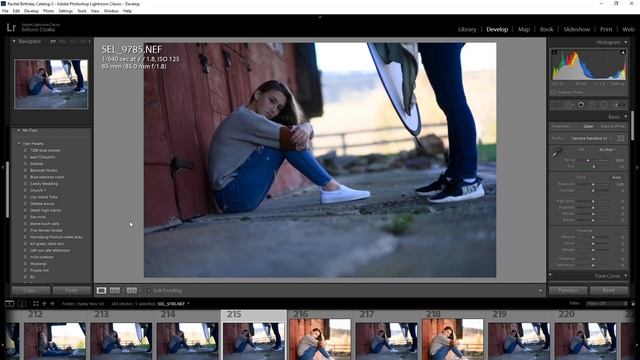Click the Reset button
Image resolution: width=640 pixels, height=360 pixels.
pyautogui.click(x=609, y=291)
